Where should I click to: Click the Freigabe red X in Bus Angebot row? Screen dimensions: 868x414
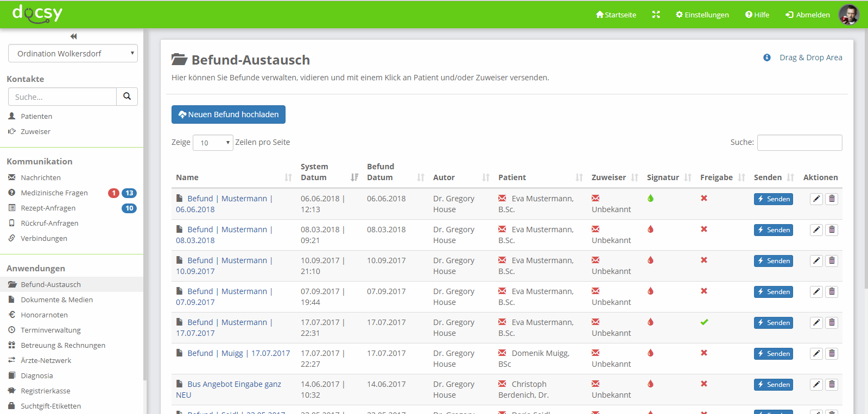(x=704, y=384)
